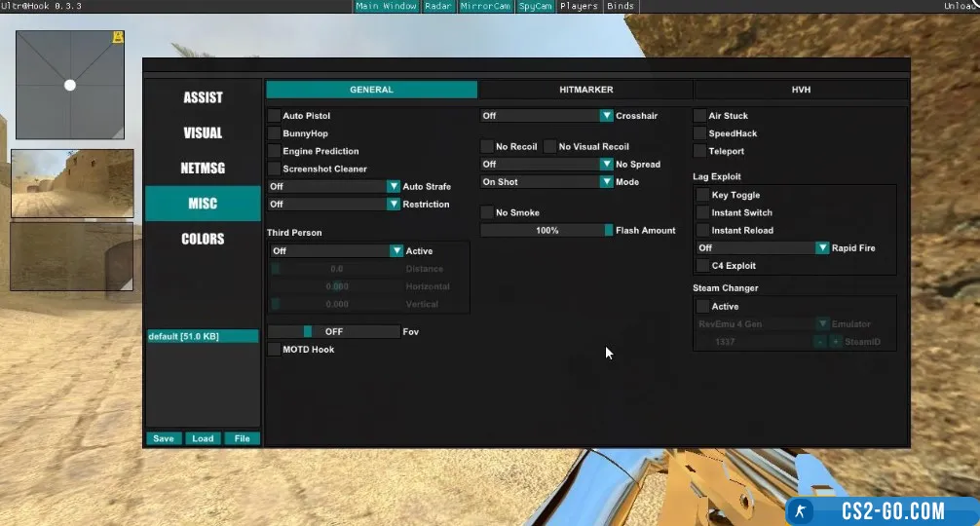Enable the BunnyHop checkbox

pyautogui.click(x=275, y=133)
